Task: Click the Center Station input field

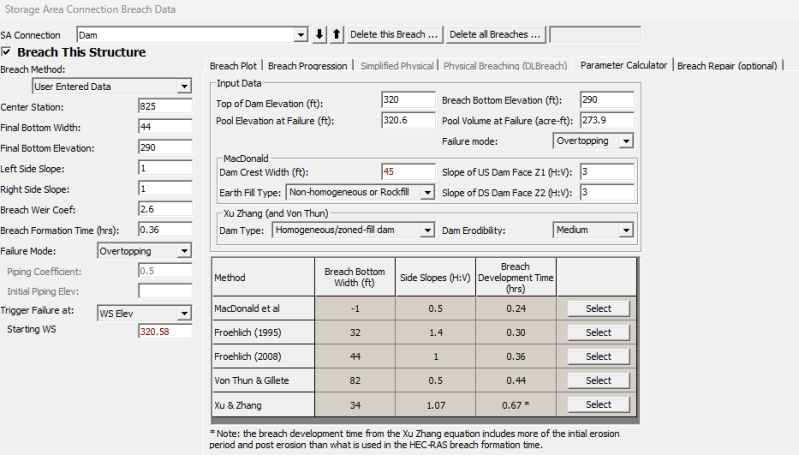Action: tap(164, 107)
